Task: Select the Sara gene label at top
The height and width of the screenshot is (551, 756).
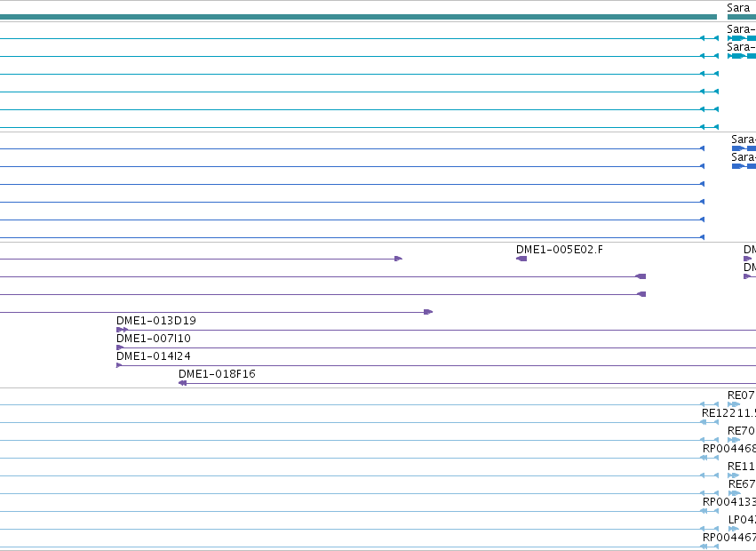Action: tap(738, 8)
